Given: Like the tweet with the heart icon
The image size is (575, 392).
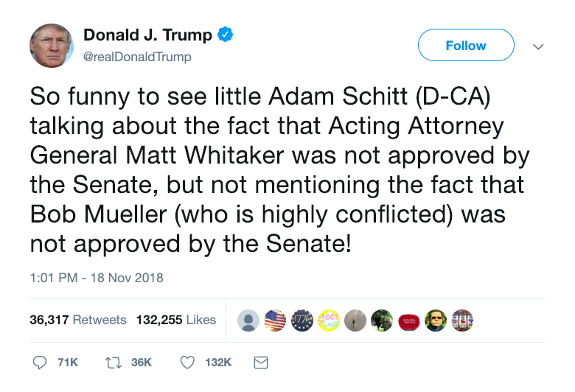Looking at the screenshot, I should 187,363.
